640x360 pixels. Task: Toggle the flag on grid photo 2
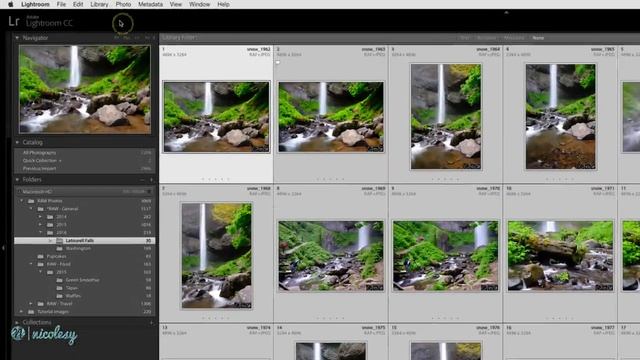(278, 62)
